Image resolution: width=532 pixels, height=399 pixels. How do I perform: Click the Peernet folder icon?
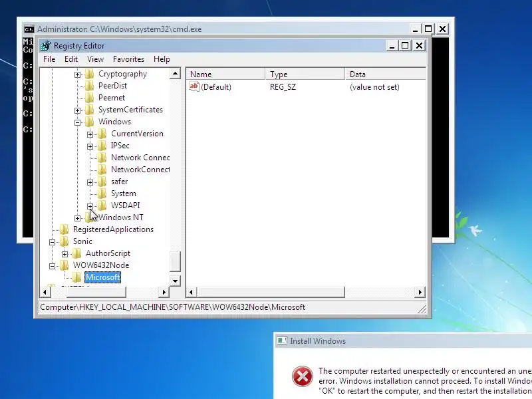tap(89, 98)
